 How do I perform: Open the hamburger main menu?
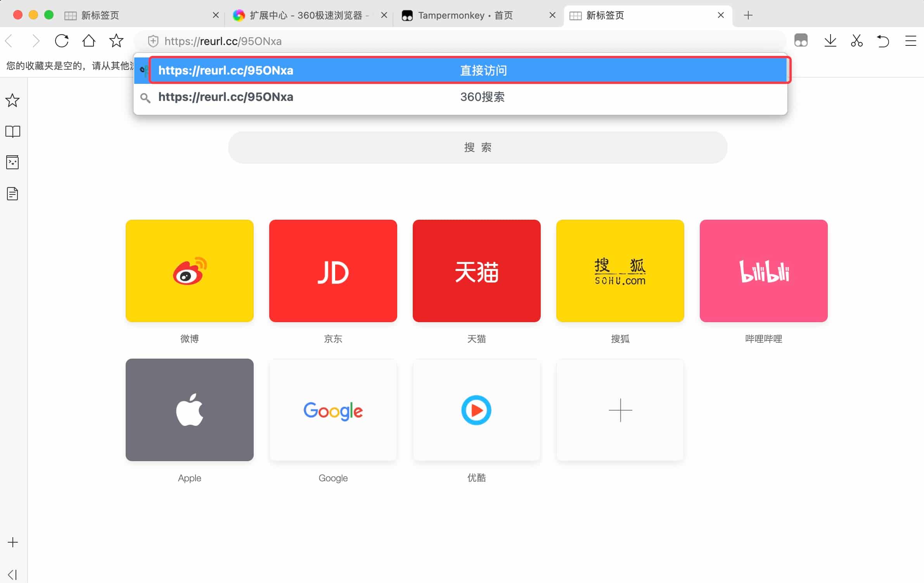pyautogui.click(x=910, y=41)
